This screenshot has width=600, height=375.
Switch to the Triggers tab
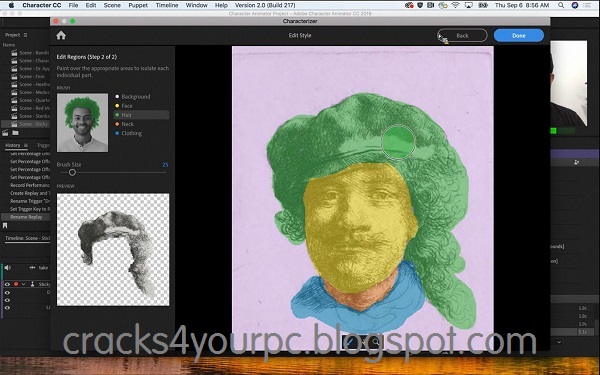pyautogui.click(x=43, y=145)
